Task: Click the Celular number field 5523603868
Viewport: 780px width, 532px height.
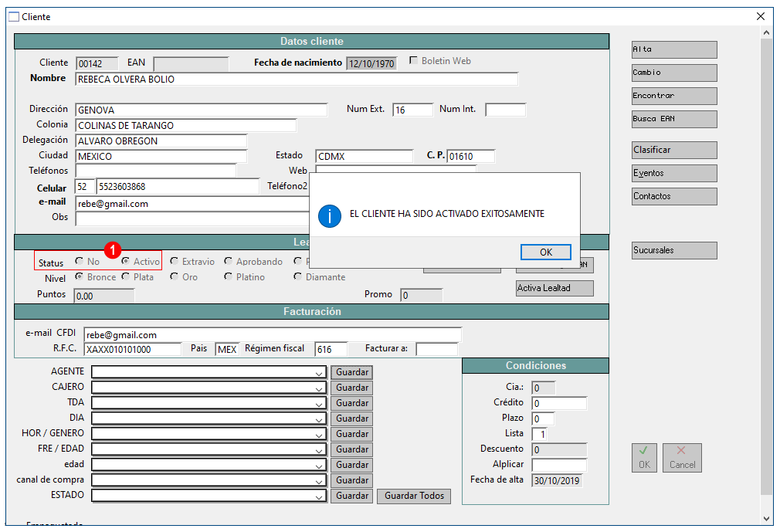Action: point(178,186)
